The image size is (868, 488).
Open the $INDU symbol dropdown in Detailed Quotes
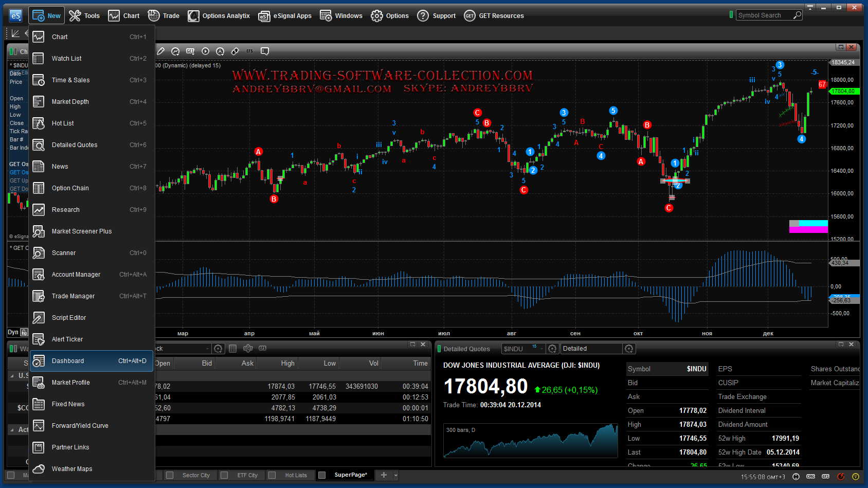(x=541, y=349)
